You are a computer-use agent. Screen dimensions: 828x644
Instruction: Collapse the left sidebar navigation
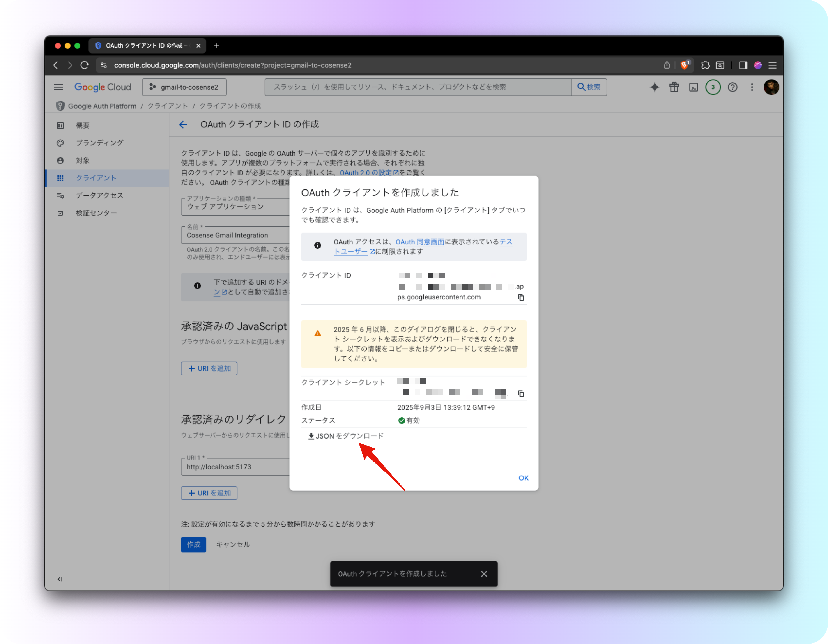click(60, 579)
